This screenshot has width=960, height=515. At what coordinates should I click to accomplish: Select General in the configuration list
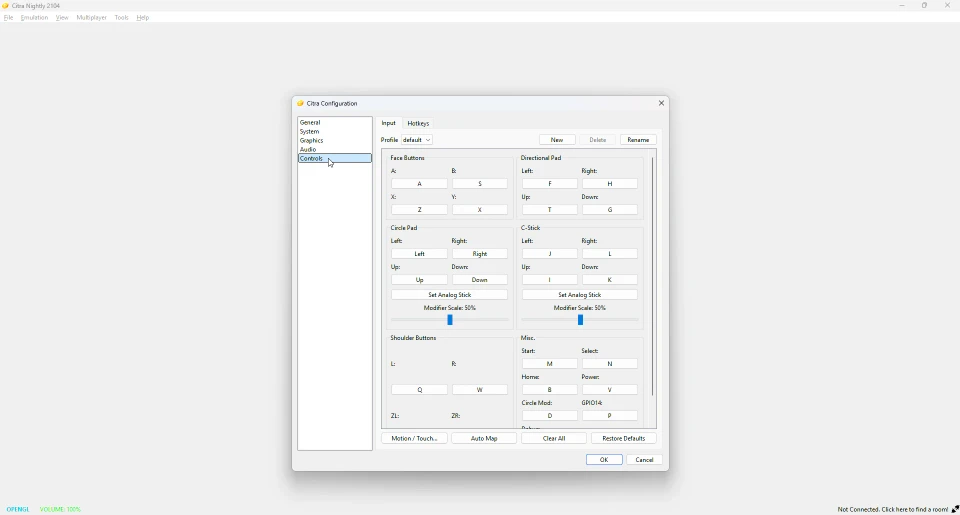(x=335, y=122)
